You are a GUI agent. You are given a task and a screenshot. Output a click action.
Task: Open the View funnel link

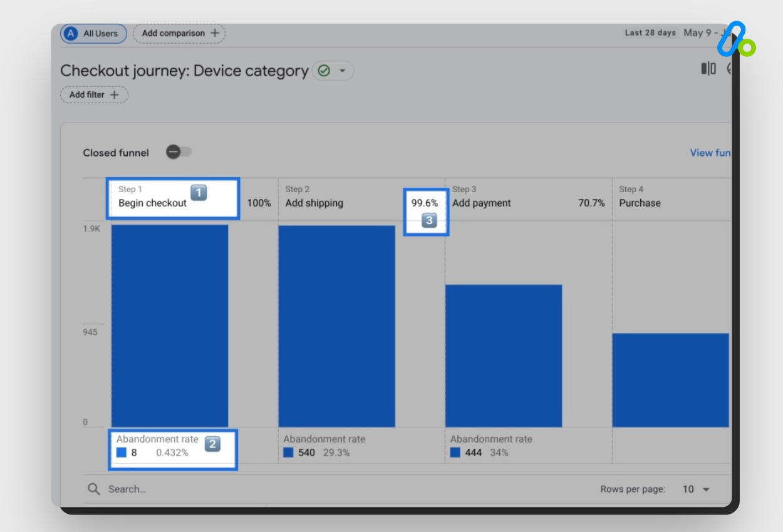tap(710, 153)
